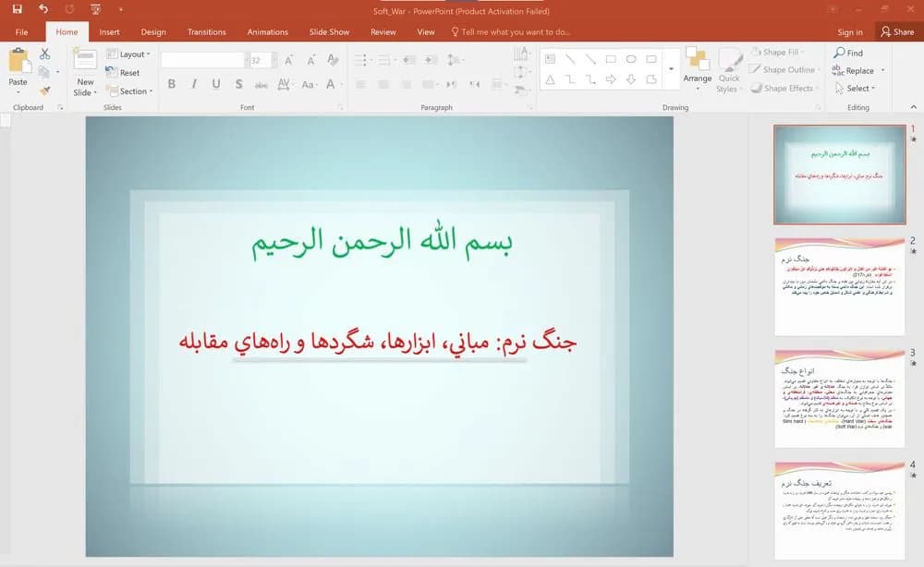Toggle Strikethrough formatting
Screen dimensions: 924x567
point(261,85)
